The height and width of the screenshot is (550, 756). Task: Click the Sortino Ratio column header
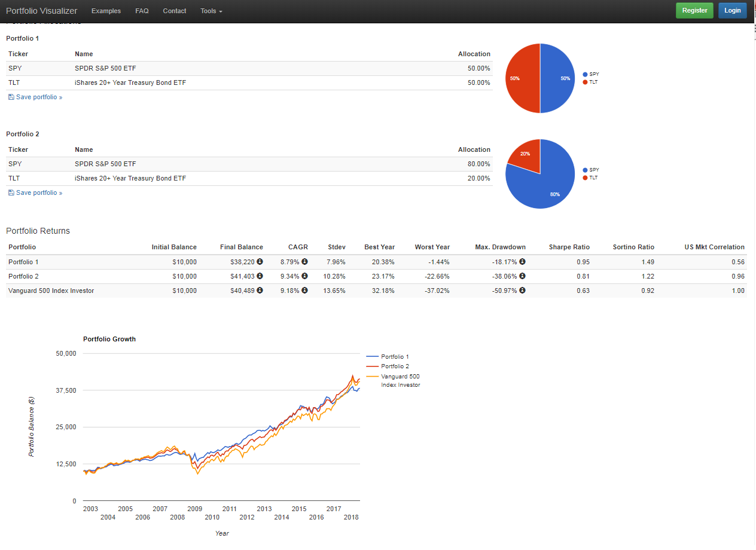point(633,247)
